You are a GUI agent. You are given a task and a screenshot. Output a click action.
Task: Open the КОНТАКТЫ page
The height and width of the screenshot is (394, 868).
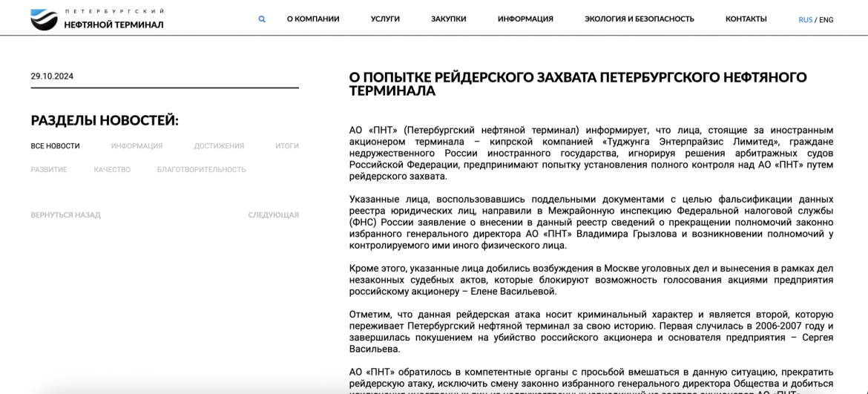click(746, 19)
